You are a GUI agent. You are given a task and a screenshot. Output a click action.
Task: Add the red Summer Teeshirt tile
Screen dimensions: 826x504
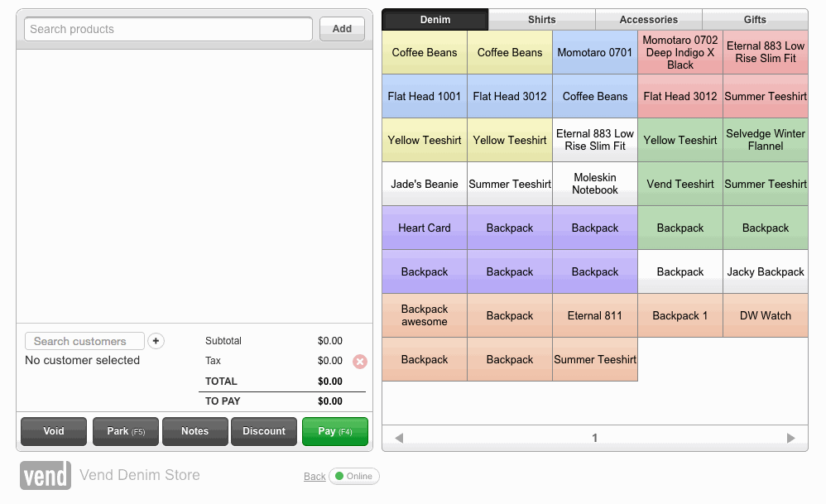point(766,96)
